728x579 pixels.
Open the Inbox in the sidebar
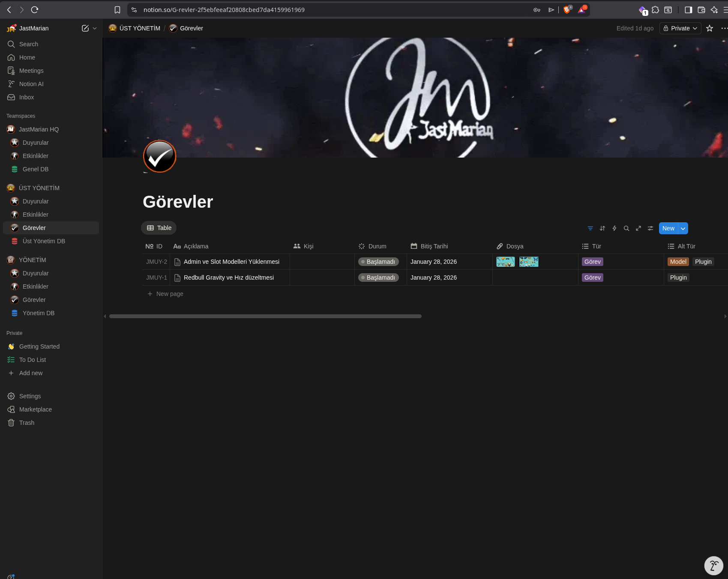pyautogui.click(x=51, y=97)
